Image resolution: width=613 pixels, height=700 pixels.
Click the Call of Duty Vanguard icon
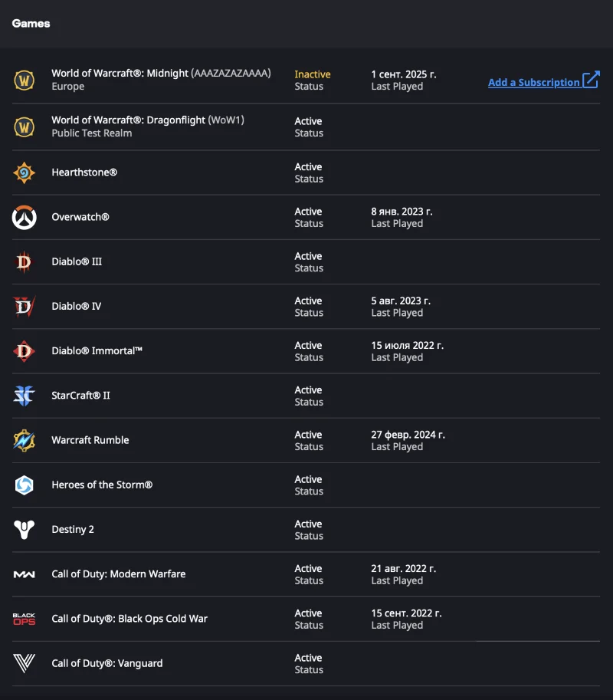coord(25,663)
